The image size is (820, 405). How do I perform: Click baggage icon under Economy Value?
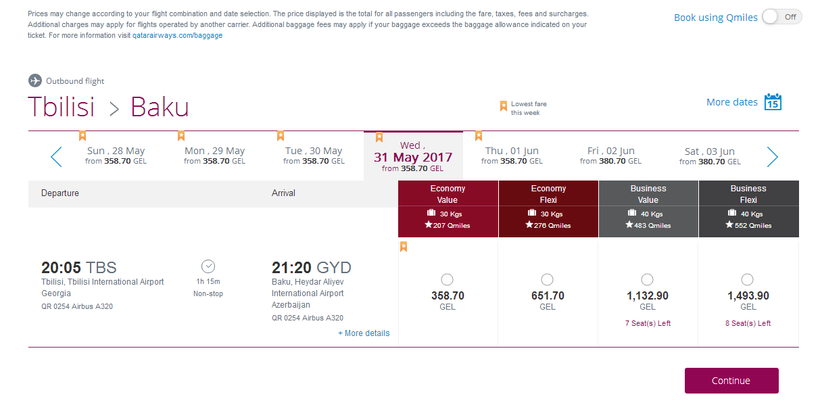(x=432, y=213)
